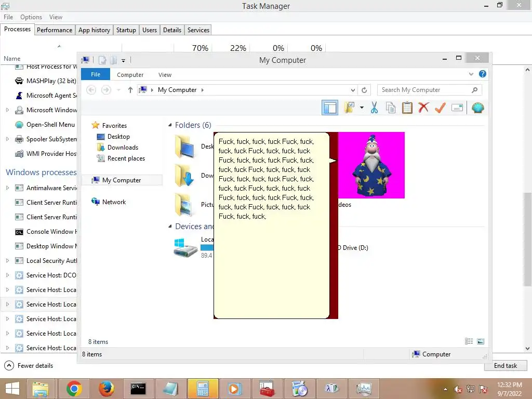Switch to Large icons view in status bar
Screen dimensions: 532x399
coord(481,341)
